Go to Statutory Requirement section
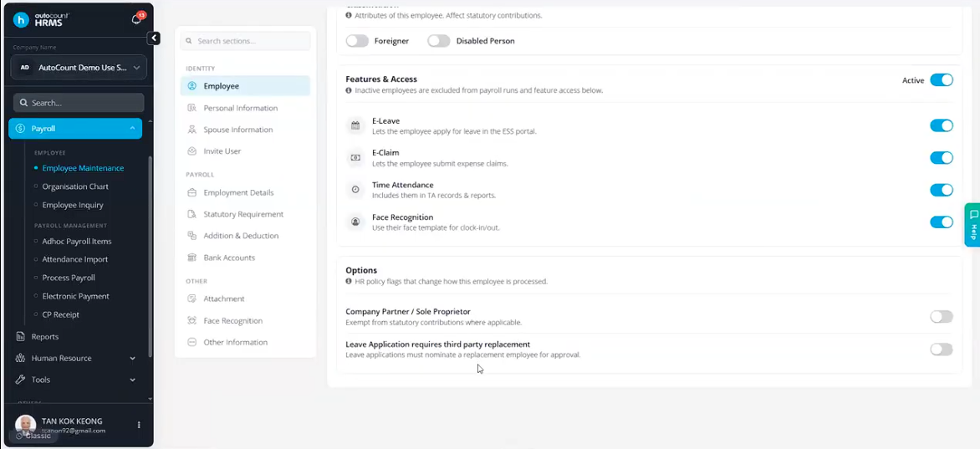 [245, 215]
